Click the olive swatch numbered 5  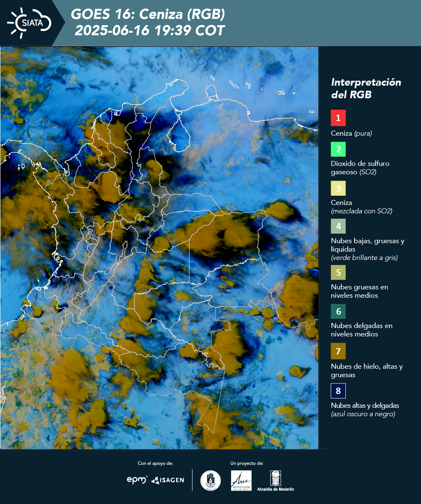pyautogui.click(x=338, y=273)
